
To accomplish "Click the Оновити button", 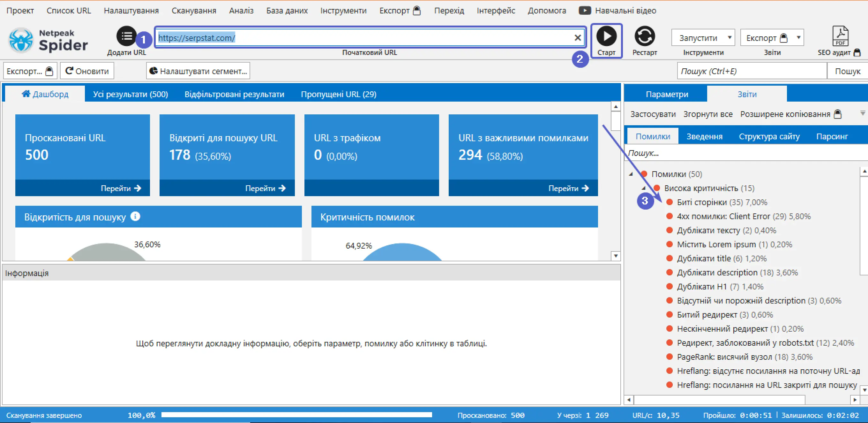I will pyautogui.click(x=87, y=71).
